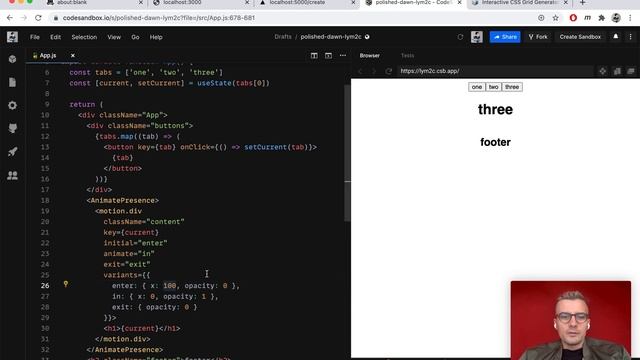Click line number 26 in the gutter
Viewport: 640px width, 360px height.
[x=45, y=286]
